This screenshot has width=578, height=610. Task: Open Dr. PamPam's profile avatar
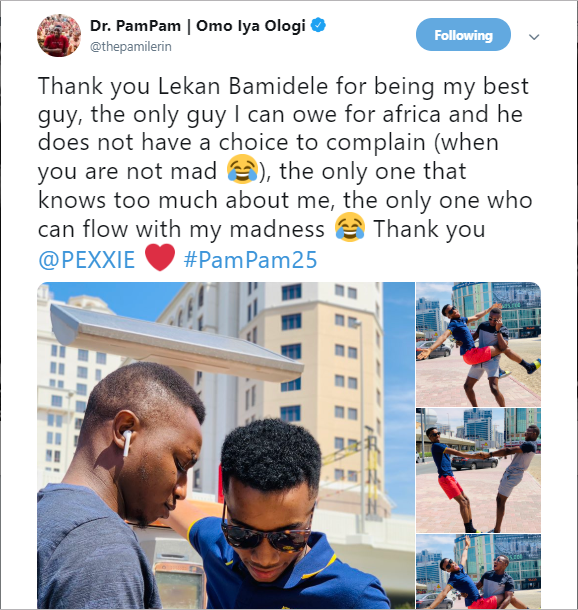[59, 35]
